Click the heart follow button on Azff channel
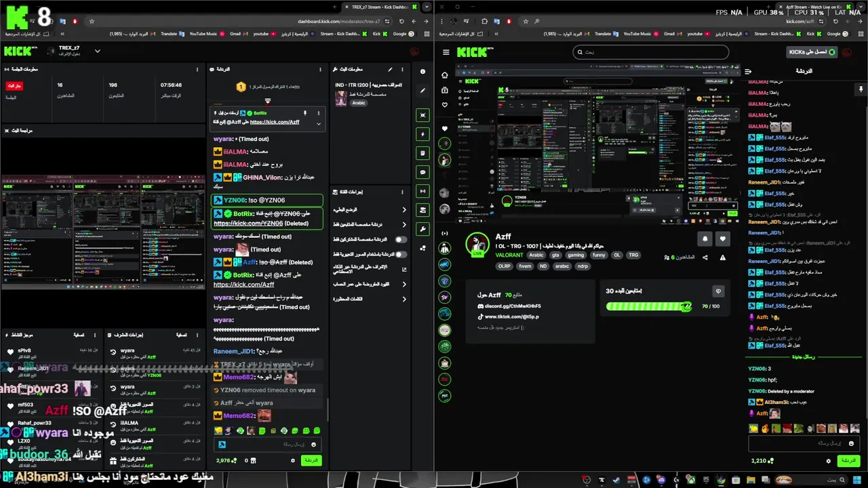 coord(723,239)
